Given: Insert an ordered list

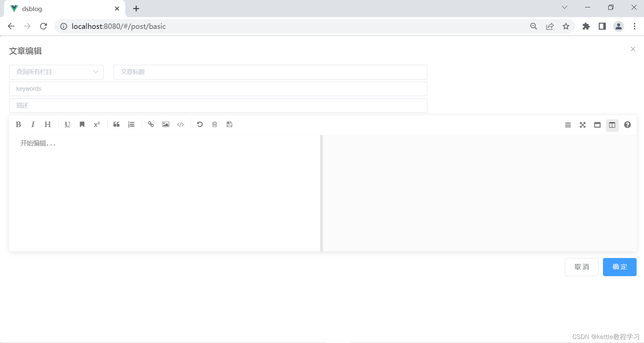Looking at the screenshot, I should [x=131, y=125].
